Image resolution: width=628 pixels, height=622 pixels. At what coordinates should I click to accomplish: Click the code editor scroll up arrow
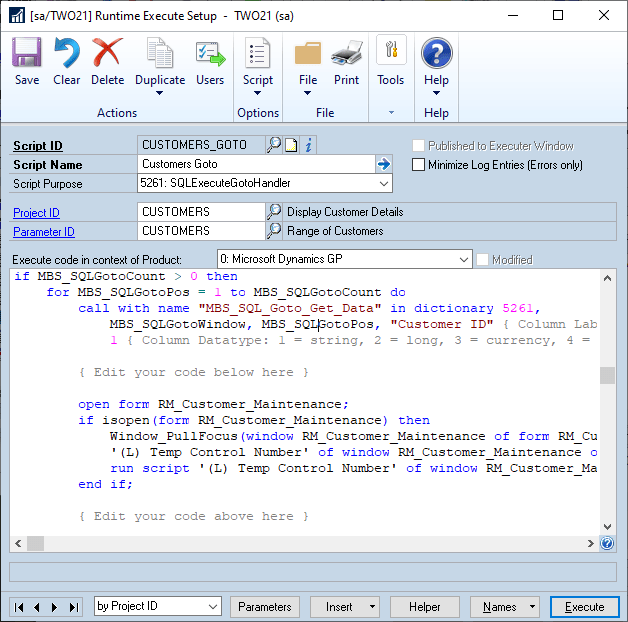(607, 278)
